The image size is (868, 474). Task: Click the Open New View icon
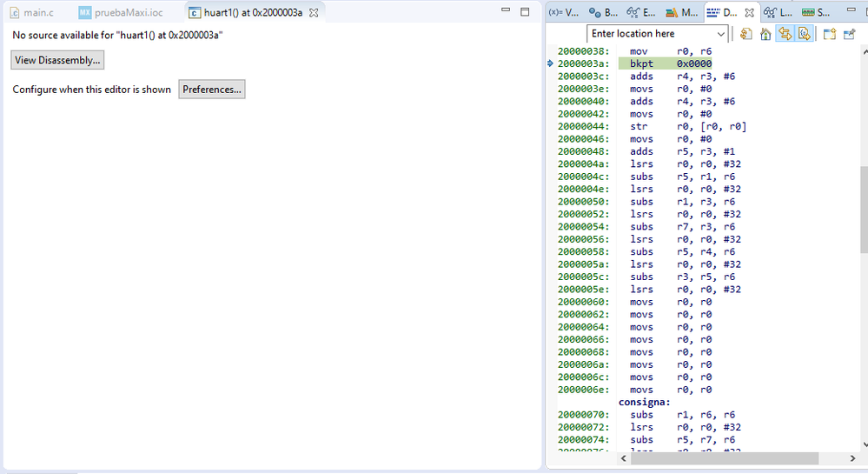coord(829,34)
